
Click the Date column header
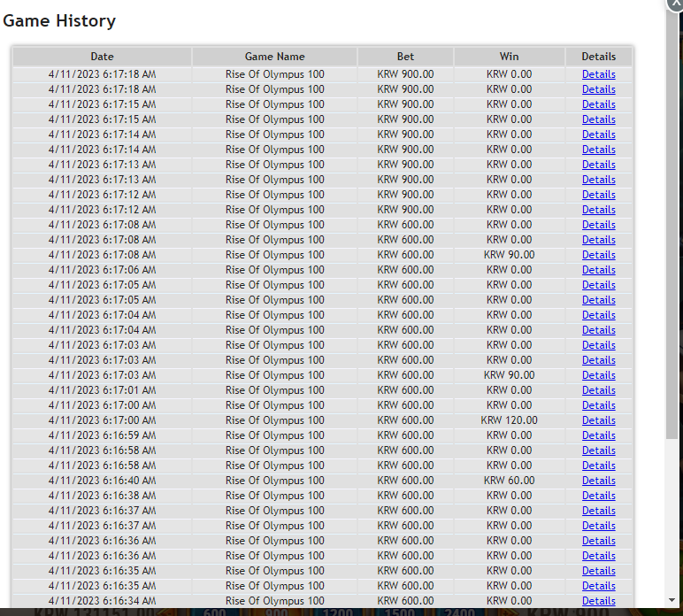point(102,57)
